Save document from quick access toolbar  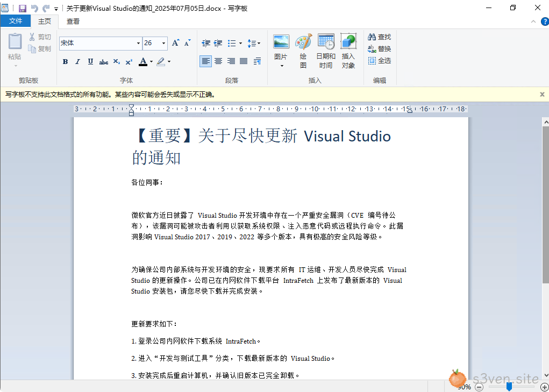[22, 8]
